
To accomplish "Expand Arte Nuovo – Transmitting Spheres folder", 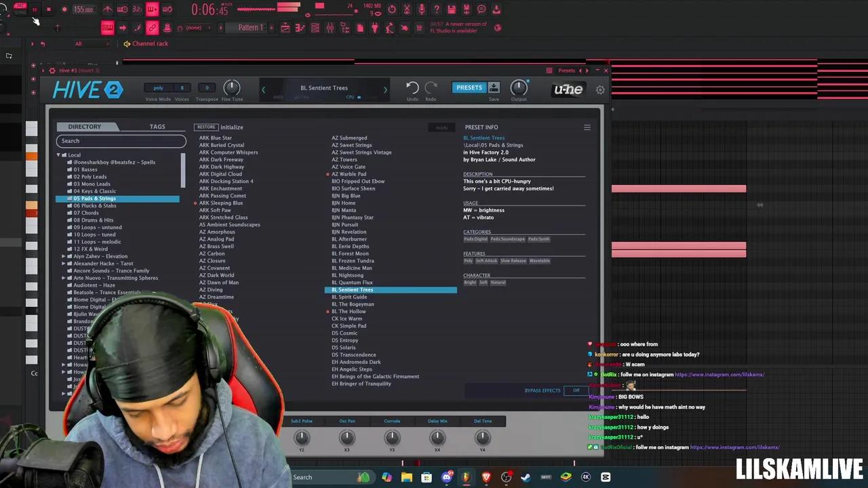I will (x=64, y=278).
